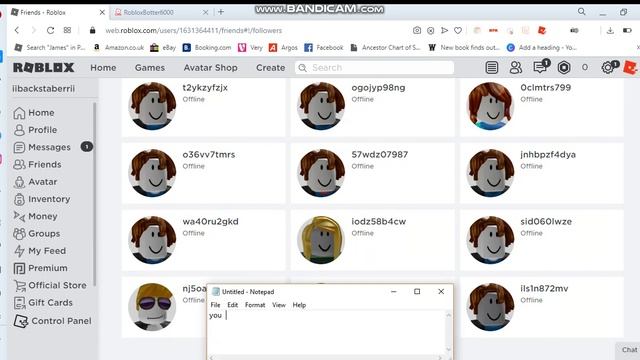Image resolution: width=640 pixels, height=360 pixels.
Task: Open follower 0clmtrs799 avatar
Action: 490,106
